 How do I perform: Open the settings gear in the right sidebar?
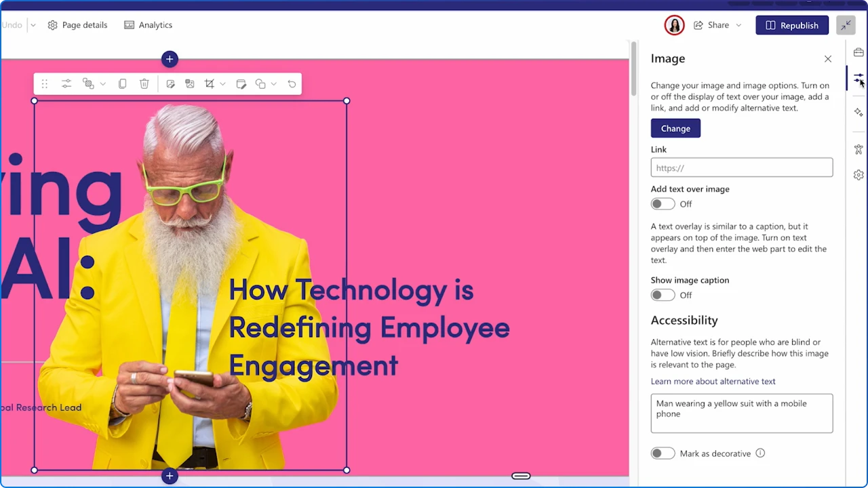point(859,174)
